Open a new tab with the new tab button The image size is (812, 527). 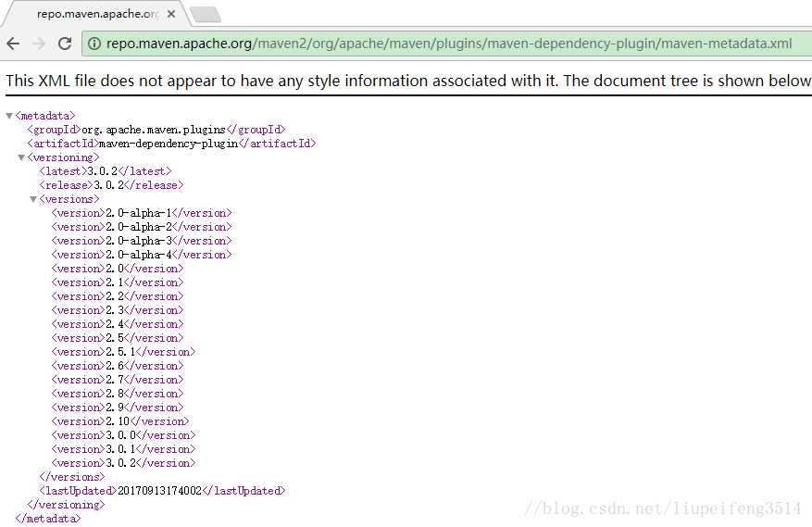tap(206, 15)
